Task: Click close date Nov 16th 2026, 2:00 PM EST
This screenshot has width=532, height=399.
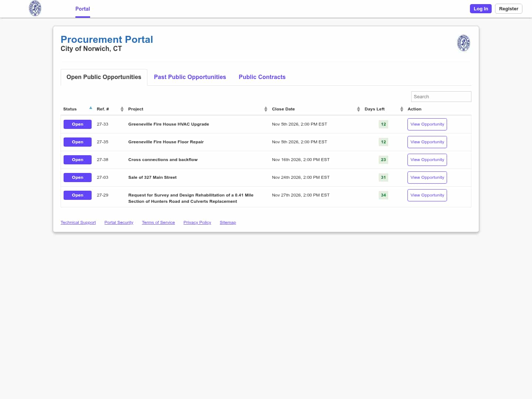Action: pos(301,160)
